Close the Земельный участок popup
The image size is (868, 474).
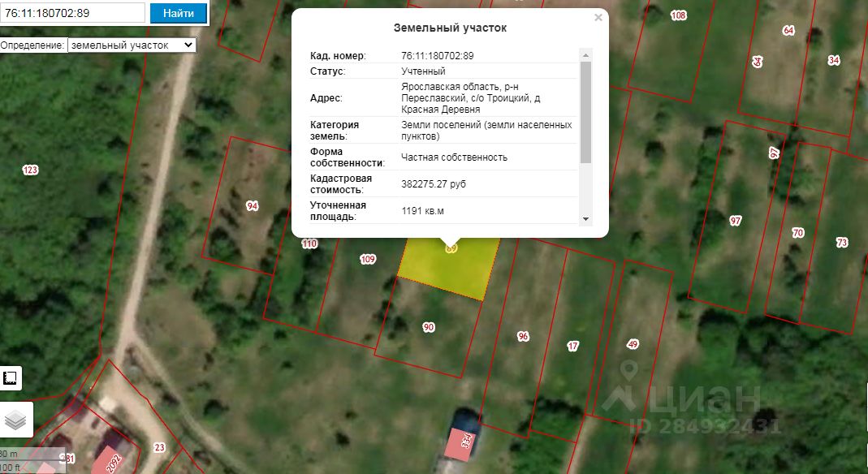pos(598,18)
